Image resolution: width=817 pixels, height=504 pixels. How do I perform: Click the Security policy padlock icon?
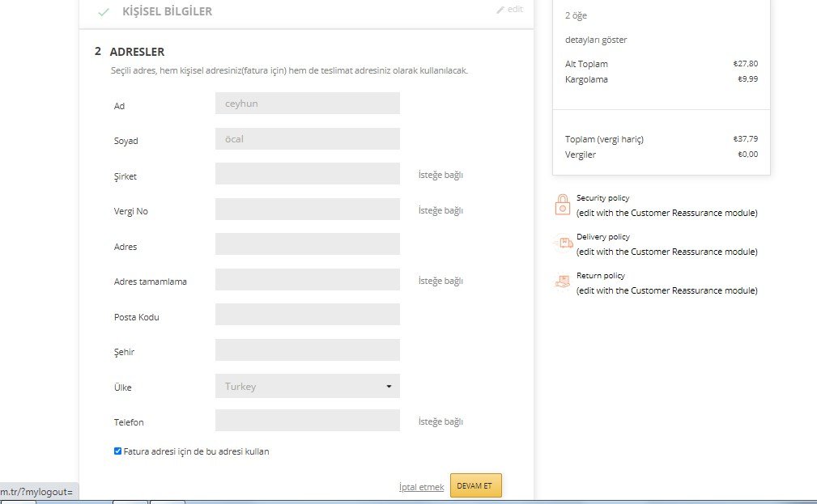[562, 205]
